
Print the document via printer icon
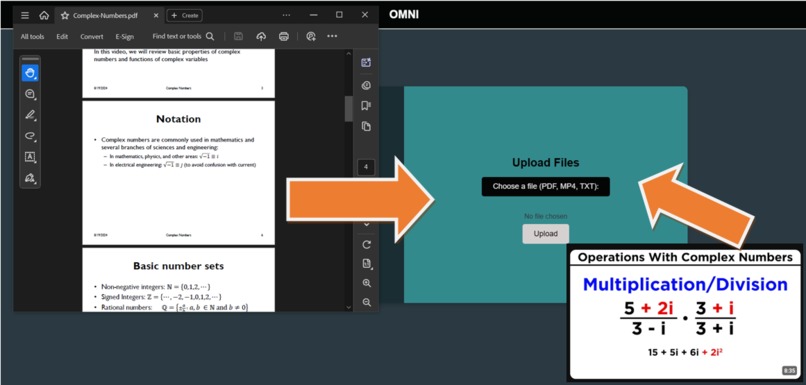point(284,36)
